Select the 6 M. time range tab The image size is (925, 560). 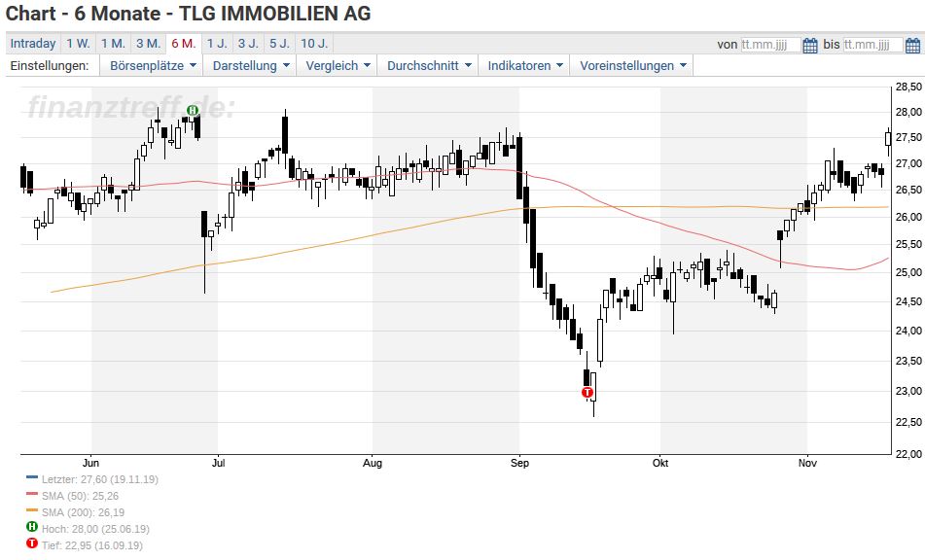click(x=184, y=44)
